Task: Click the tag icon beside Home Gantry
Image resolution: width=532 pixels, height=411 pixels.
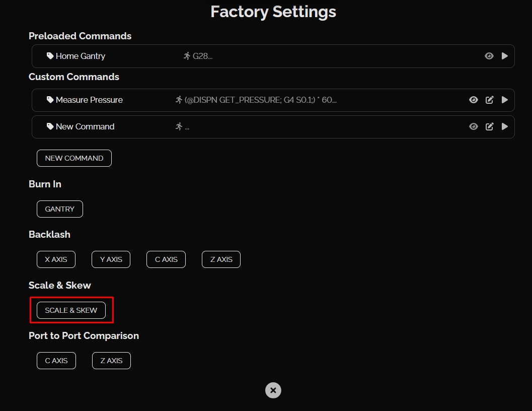Action: tap(50, 56)
